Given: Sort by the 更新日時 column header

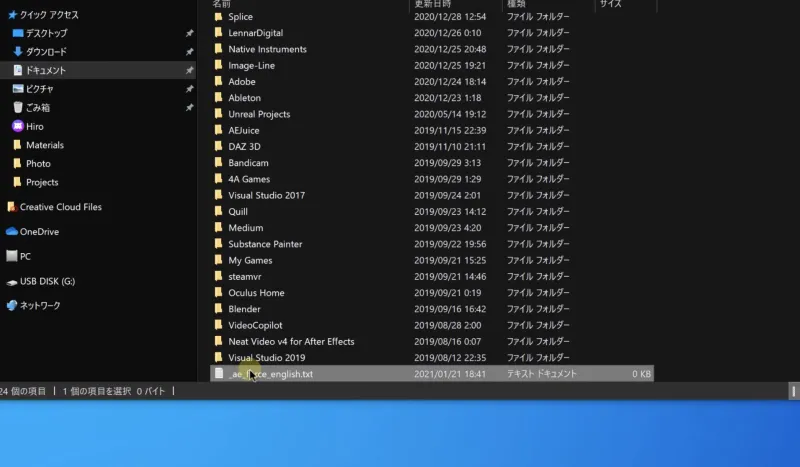Looking at the screenshot, I should point(432,4).
